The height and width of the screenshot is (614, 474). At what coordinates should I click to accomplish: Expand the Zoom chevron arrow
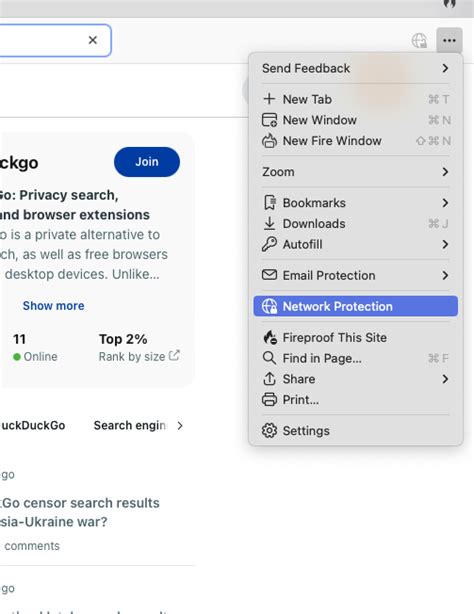point(445,172)
